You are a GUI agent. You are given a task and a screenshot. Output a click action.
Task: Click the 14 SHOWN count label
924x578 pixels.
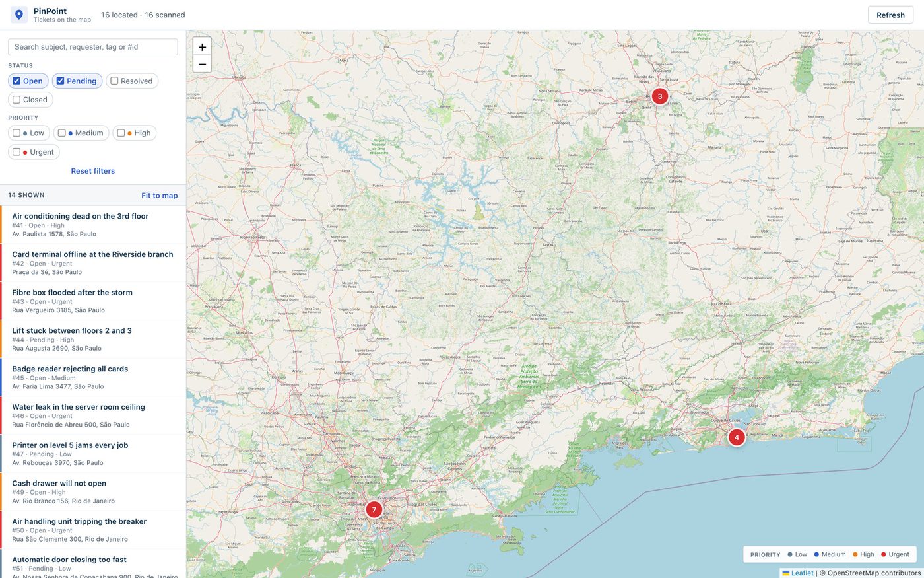click(x=26, y=195)
